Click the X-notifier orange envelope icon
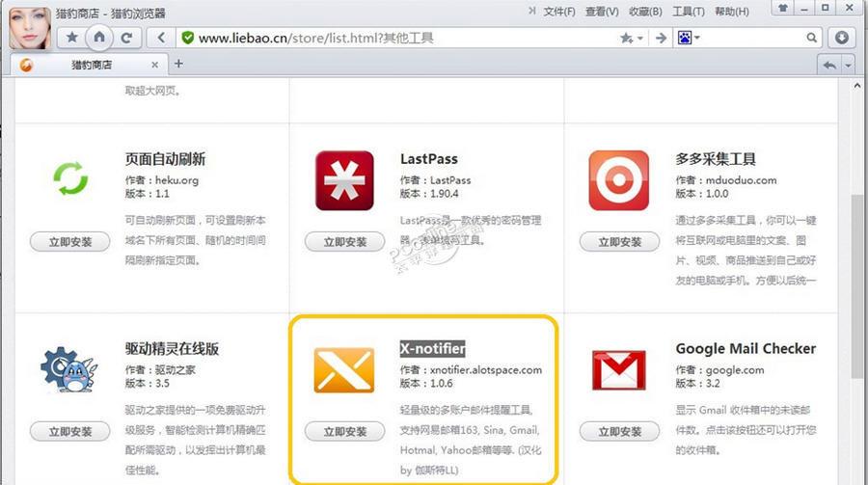The image size is (868, 485). pyautogui.click(x=343, y=370)
